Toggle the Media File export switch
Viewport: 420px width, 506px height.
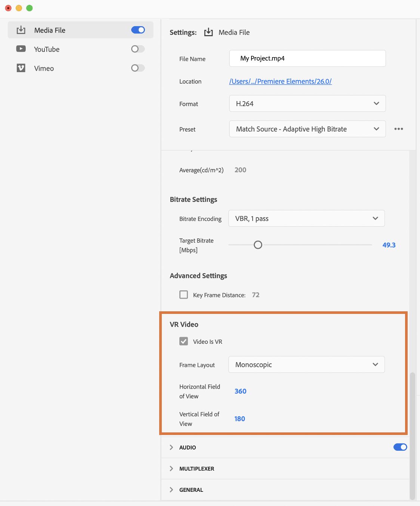tap(138, 30)
